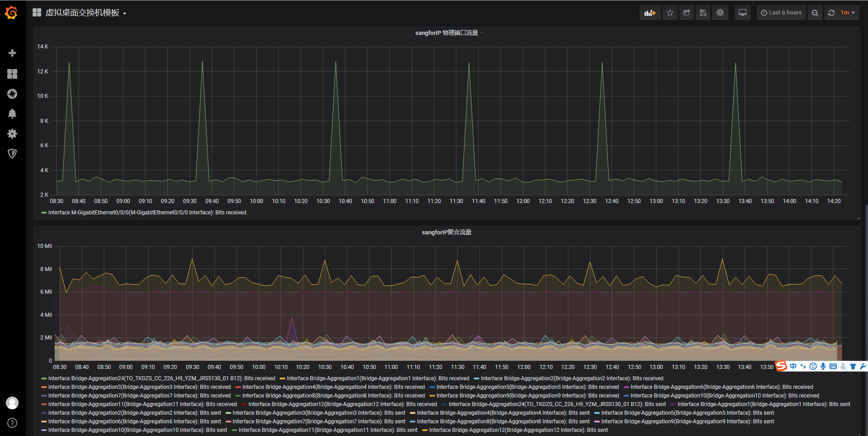Switch Sogou input language with the 中 toggle
This screenshot has height=436, width=868.
point(792,366)
